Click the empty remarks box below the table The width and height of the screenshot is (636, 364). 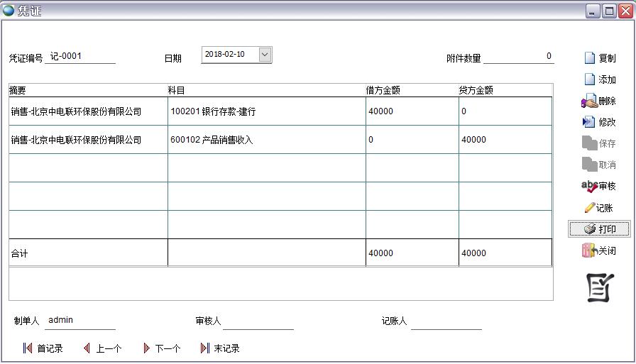tap(280, 284)
